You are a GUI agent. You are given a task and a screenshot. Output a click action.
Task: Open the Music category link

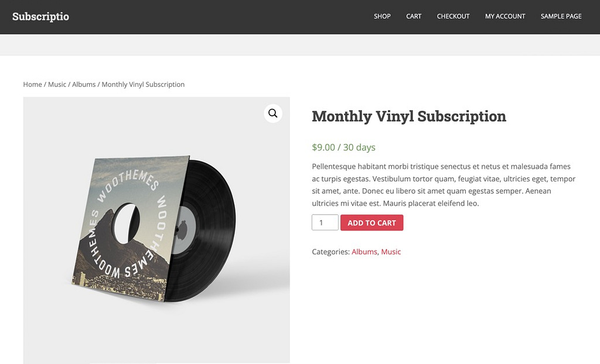click(391, 252)
